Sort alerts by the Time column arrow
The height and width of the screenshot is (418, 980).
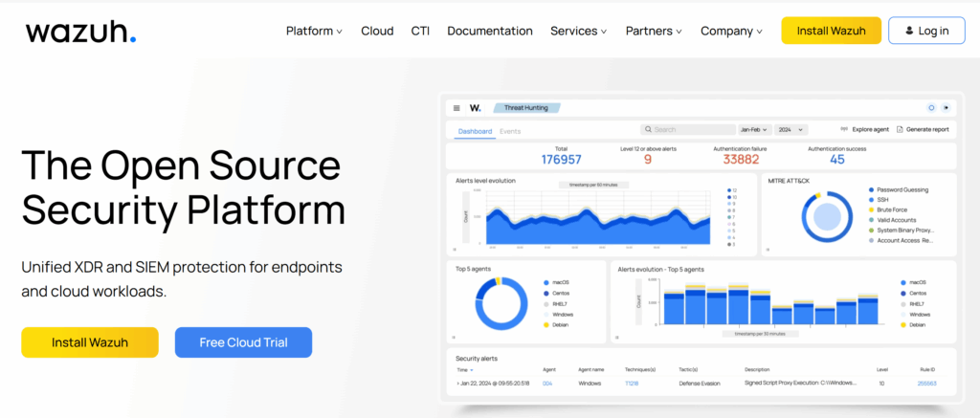[471, 370]
